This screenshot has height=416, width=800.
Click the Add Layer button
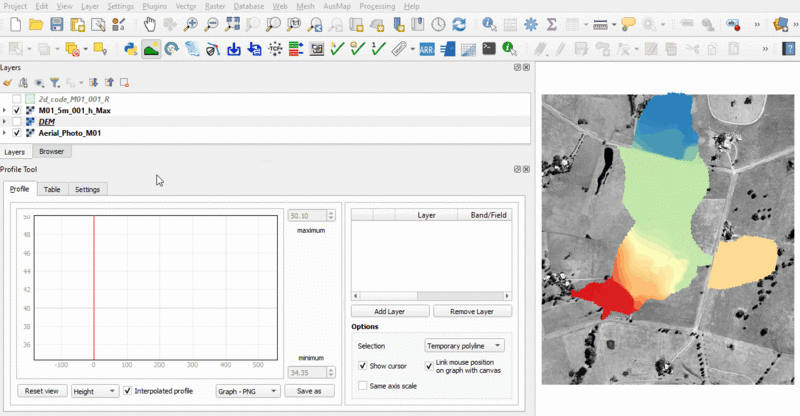point(391,311)
